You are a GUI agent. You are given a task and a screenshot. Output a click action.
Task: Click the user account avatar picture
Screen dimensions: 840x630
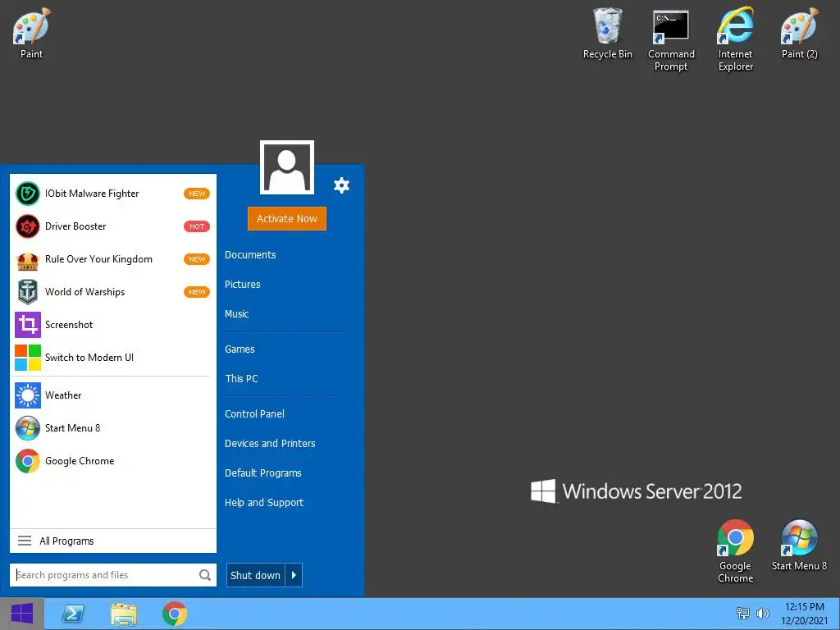(x=287, y=167)
